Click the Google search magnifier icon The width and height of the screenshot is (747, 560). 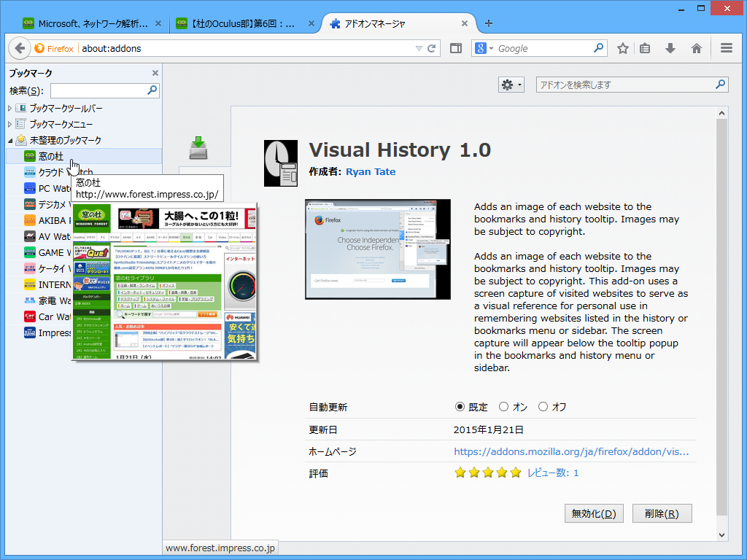click(598, 47)
